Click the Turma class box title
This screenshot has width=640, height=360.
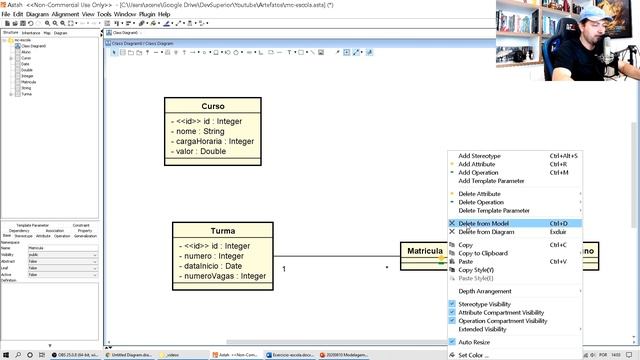(223, 231)
